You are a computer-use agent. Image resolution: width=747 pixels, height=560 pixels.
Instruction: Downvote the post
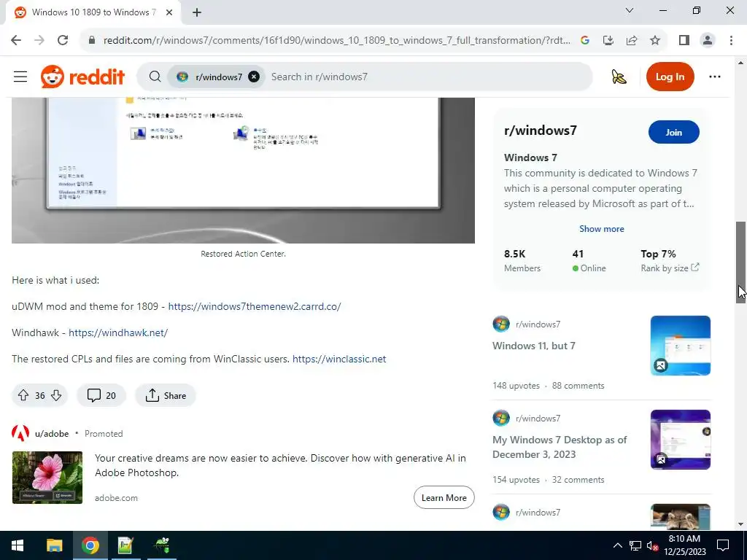click(x=56, y=395)
